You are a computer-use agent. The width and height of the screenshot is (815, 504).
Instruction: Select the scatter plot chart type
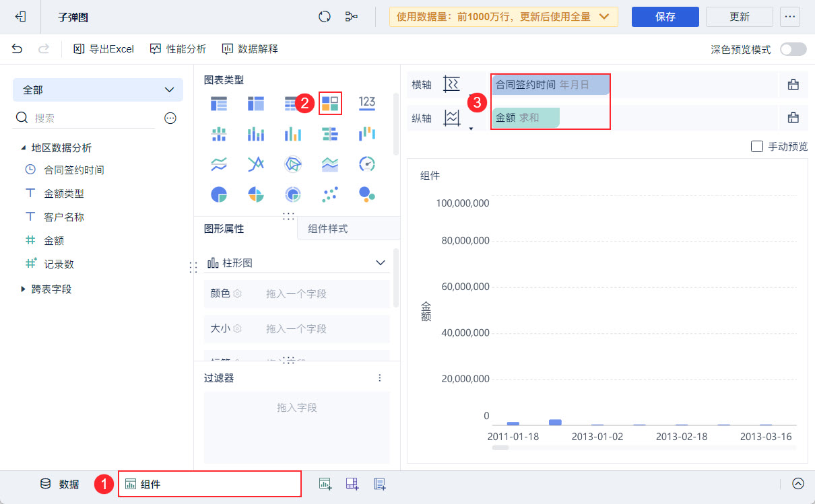point(330,194)
